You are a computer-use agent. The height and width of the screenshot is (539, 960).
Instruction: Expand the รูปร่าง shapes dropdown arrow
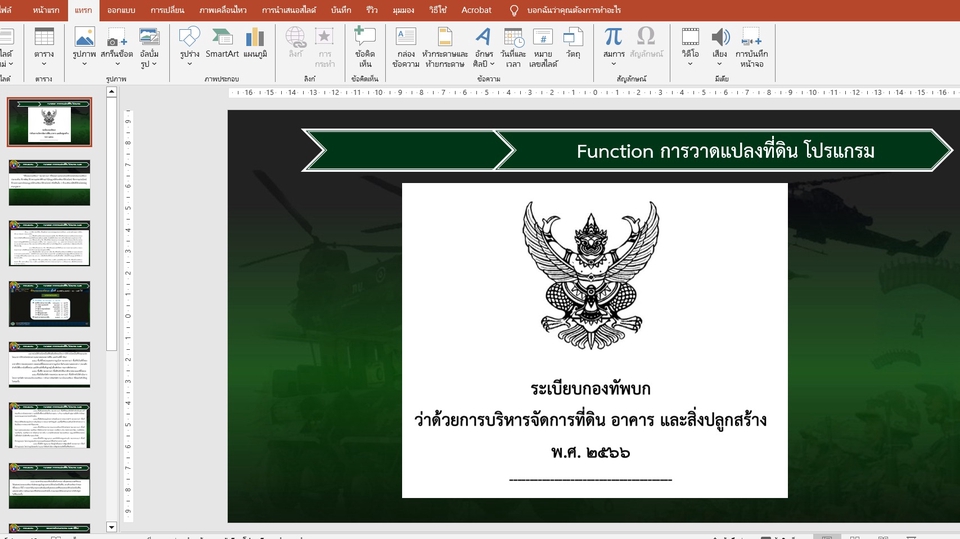(189, 64)
